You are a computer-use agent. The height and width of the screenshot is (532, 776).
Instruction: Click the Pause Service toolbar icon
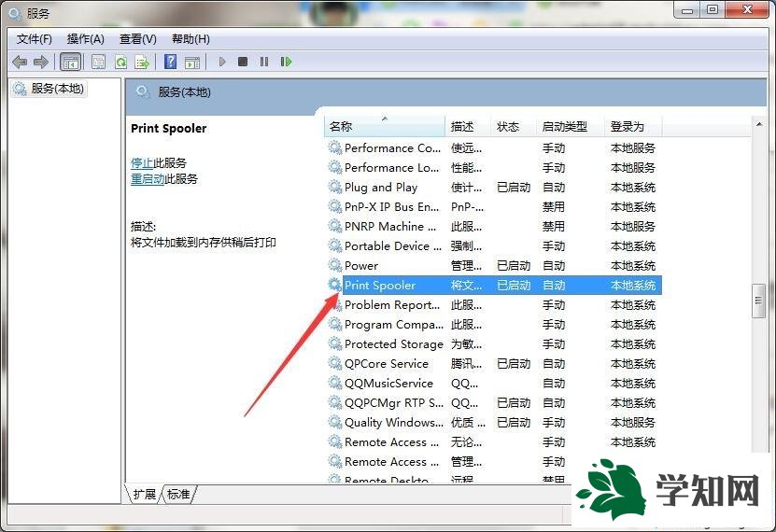coord(263,62)
